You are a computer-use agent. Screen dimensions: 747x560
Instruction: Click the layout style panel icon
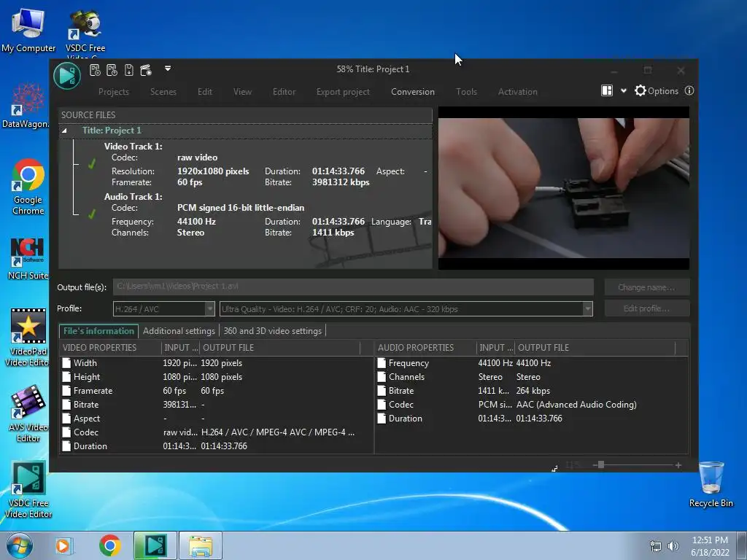click(x=607, y=90)
